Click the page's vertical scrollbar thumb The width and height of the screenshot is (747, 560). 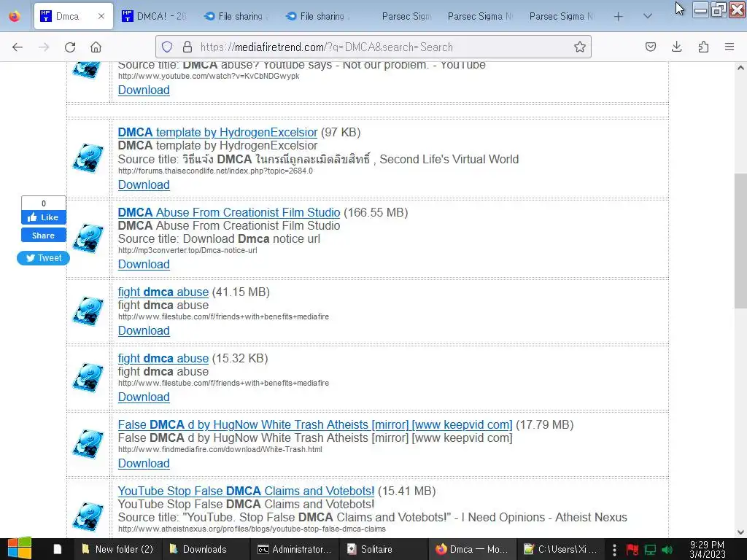coord(740,241)
